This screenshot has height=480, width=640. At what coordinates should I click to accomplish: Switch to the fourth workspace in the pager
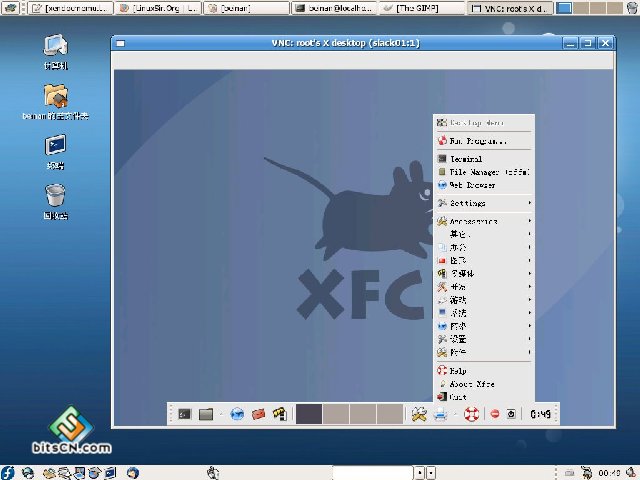[x=390, y=414]
